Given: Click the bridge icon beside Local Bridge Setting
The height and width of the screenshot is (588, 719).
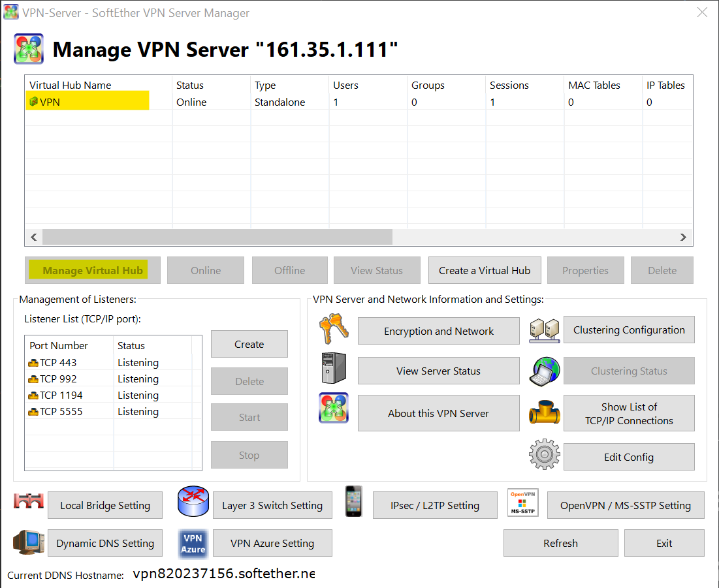Looking at the screenshot, I should coord(29,501).
